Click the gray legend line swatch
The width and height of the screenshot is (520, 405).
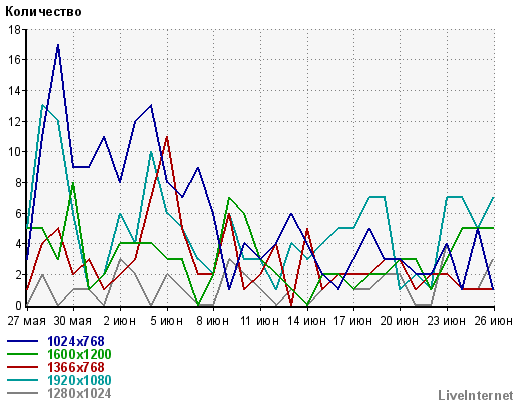tap(22, 393)
